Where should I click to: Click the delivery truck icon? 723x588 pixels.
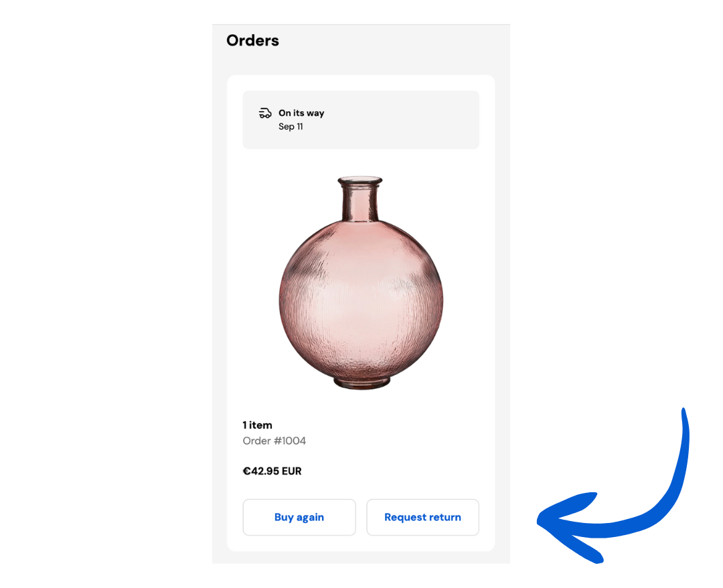265,113
